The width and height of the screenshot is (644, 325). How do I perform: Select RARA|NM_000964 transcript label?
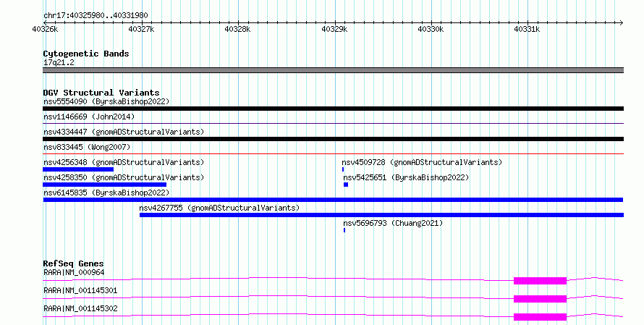pyautogui.click(x=74, y=272)
